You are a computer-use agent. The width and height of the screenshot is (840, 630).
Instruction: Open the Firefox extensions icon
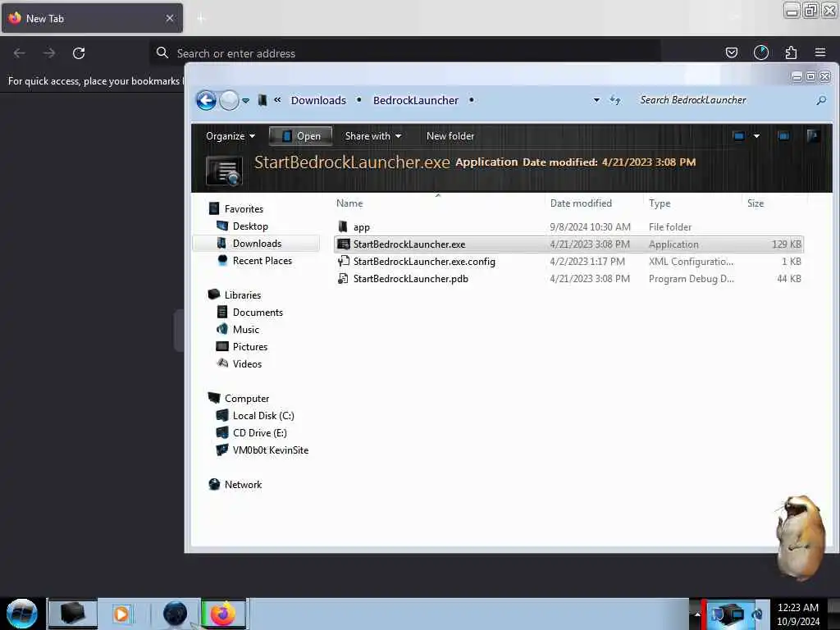coord(791,52)
